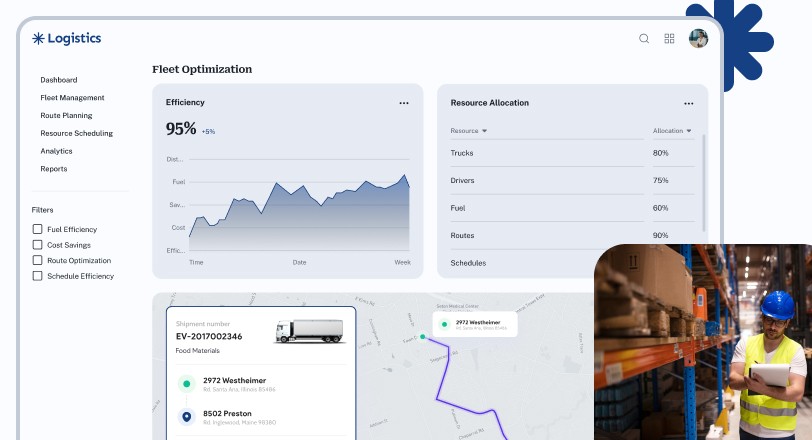Viewport: 812px width, 440px height.
Task: Click green dot in map tooltip
Action: [x=444, y=325]
